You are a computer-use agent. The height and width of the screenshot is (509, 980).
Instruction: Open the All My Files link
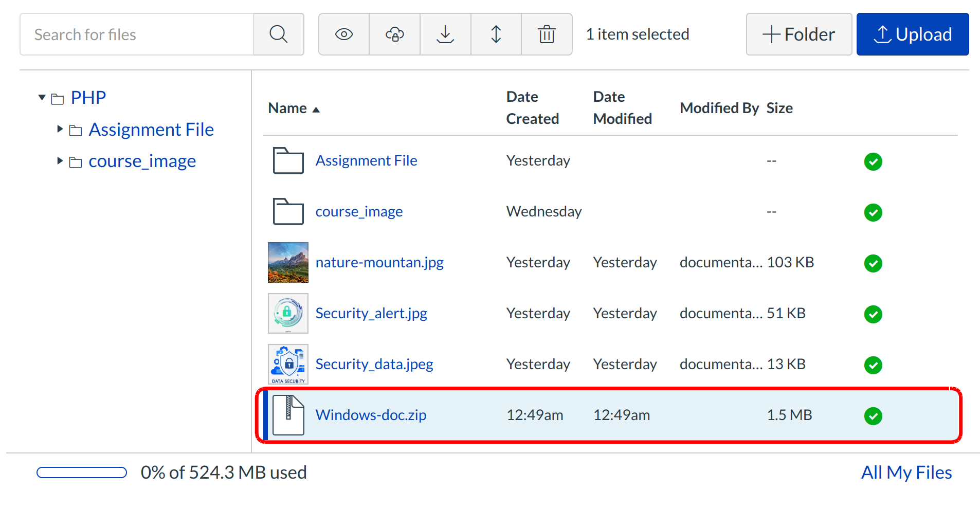(906, 472)
